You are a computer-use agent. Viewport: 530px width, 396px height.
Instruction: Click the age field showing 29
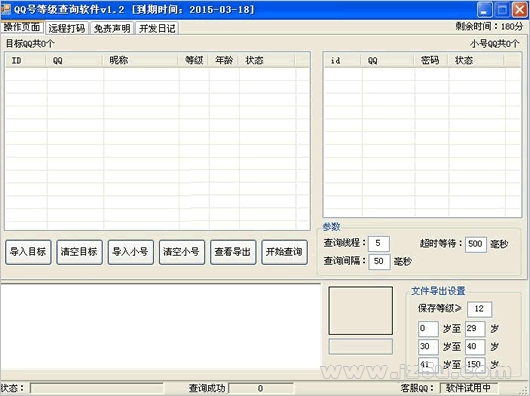pos(475,328)
